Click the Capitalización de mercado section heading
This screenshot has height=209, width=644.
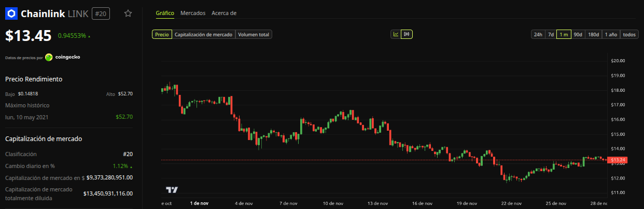click(44, 139)
